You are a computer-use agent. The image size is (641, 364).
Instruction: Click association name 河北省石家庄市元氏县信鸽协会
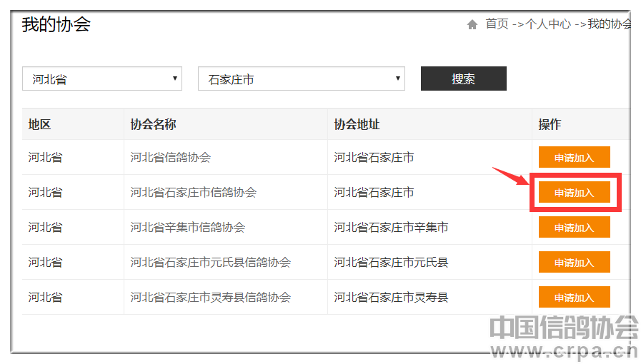211,263
